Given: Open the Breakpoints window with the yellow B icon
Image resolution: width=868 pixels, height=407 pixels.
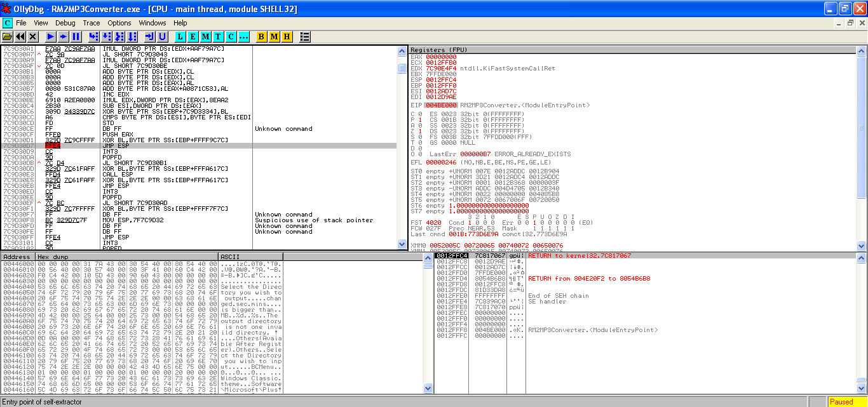Looking at the screenshot, I should coord(262,37).
